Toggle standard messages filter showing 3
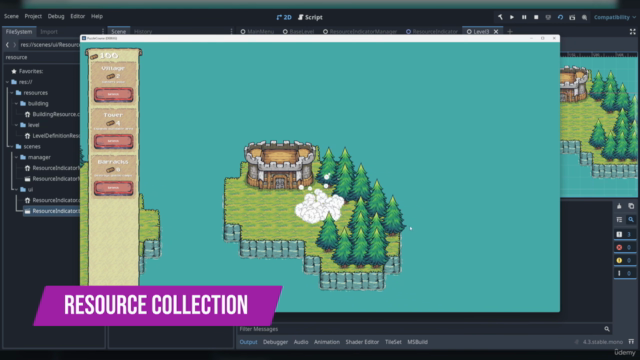Screen dimensions: 640x360 coord(625,234)
